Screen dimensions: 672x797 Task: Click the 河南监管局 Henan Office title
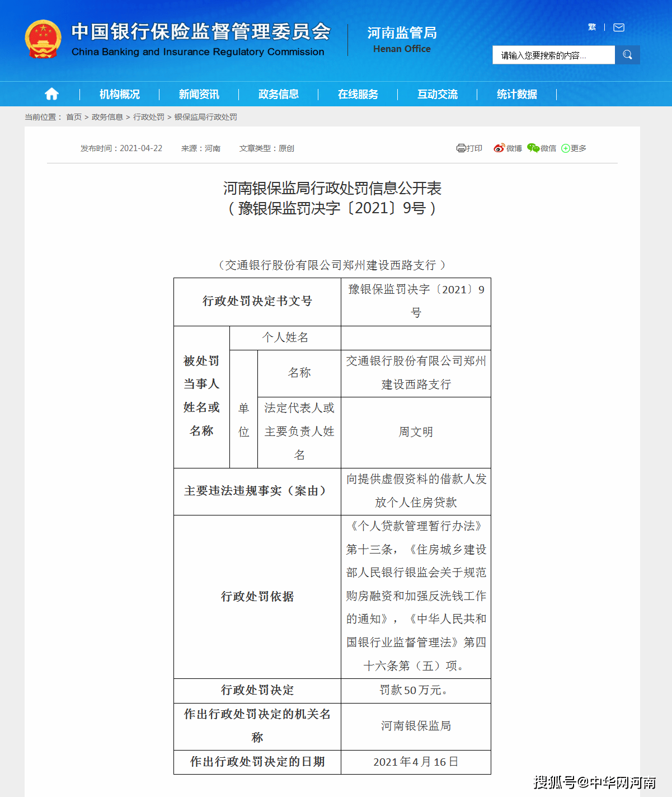tap(402, 39)
